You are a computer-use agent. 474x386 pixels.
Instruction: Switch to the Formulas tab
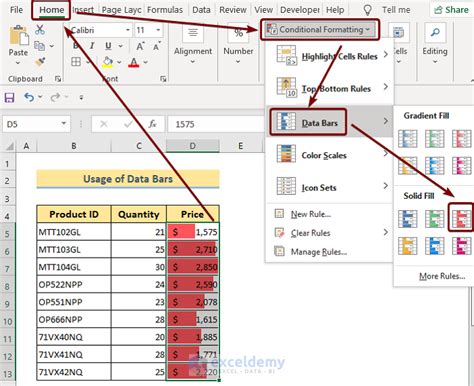tap(165, 10)
